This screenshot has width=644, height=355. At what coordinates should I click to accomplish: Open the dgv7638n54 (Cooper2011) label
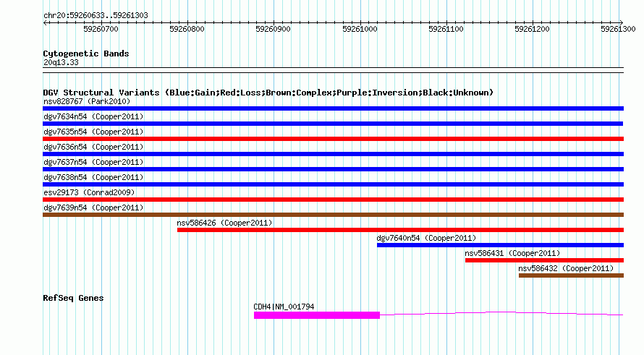pos(93,177)
